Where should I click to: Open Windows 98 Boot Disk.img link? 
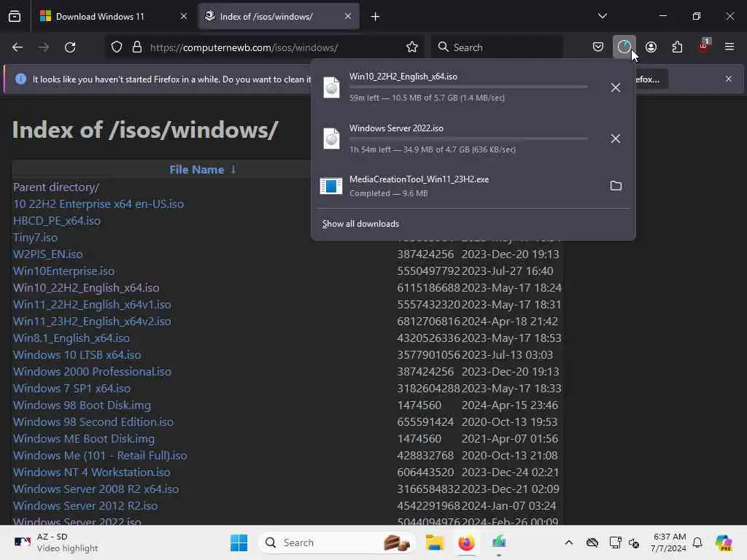pos(82,405)
